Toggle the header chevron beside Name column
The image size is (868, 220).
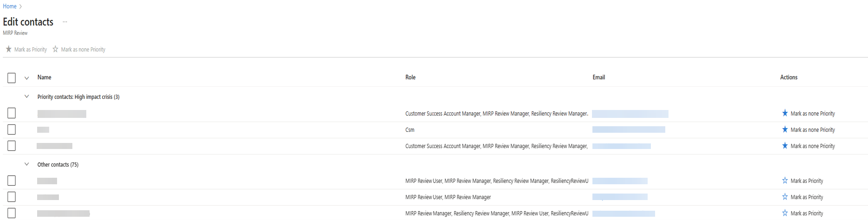[x=26, y=78]
